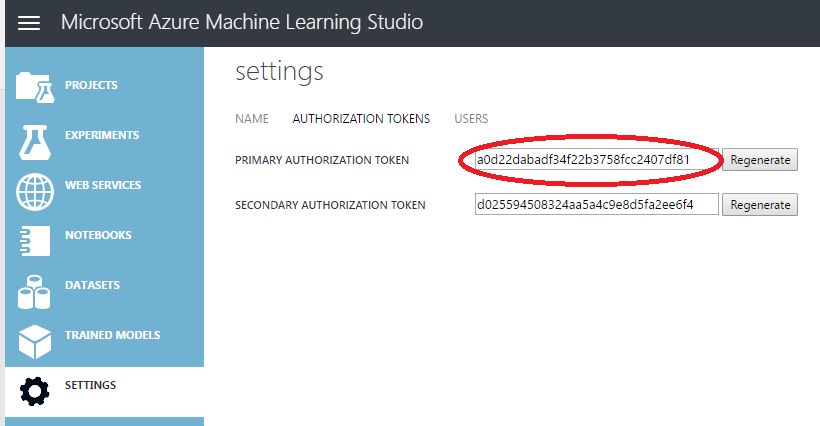Open TRAINED MODELS in sidebar
The width and height of the screenshot is (820, 426).
[112, 335]
